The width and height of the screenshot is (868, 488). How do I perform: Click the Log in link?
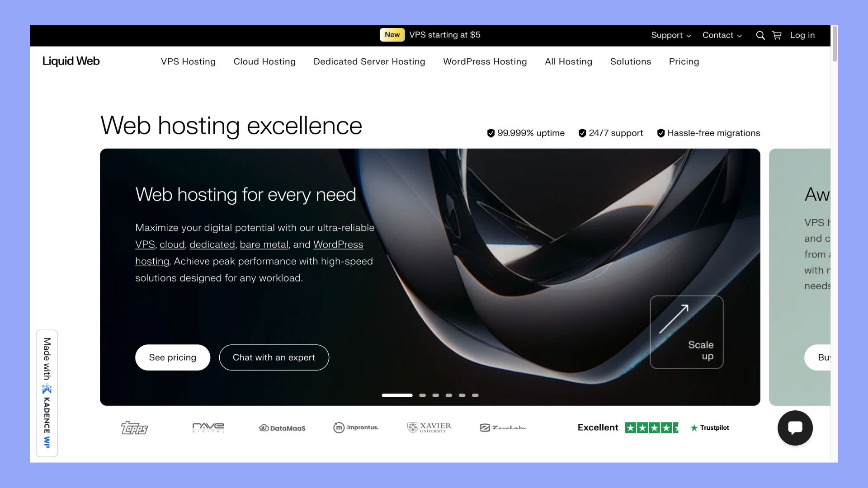[x=802, y=35]
